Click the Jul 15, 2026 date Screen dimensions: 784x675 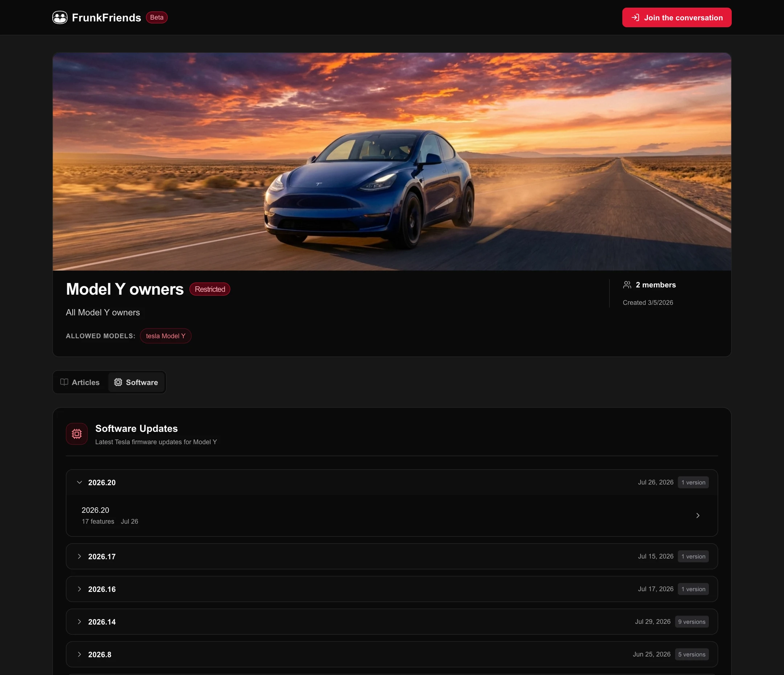tap(656, 556)
